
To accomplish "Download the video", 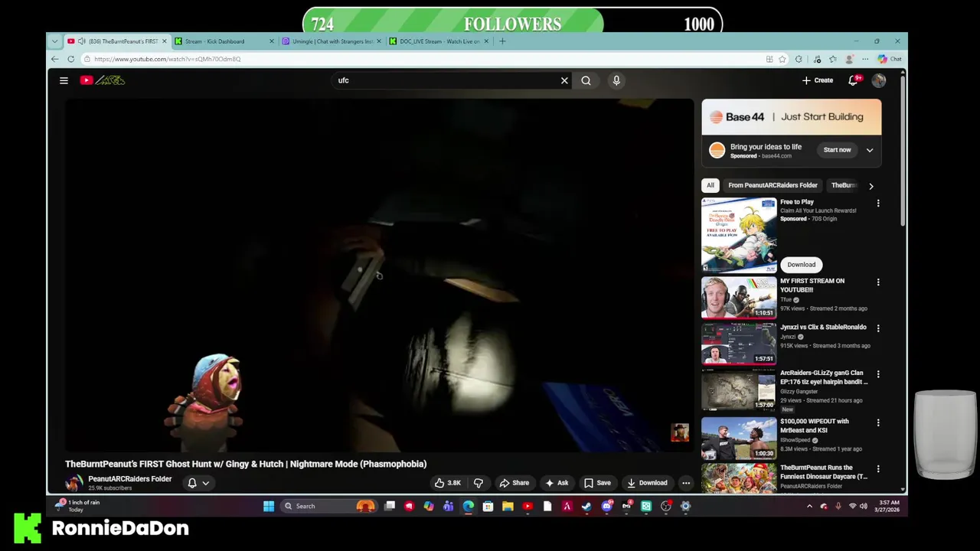I will (x=647, y=483).
